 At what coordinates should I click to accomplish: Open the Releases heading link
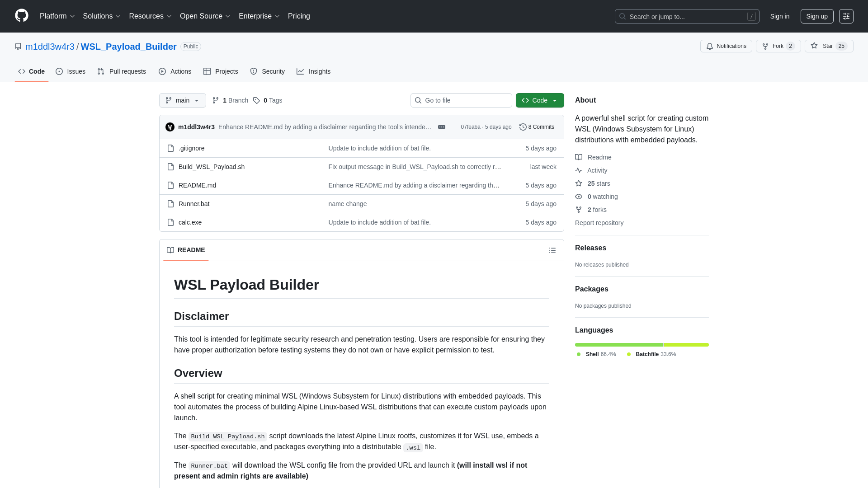(590, 248)
